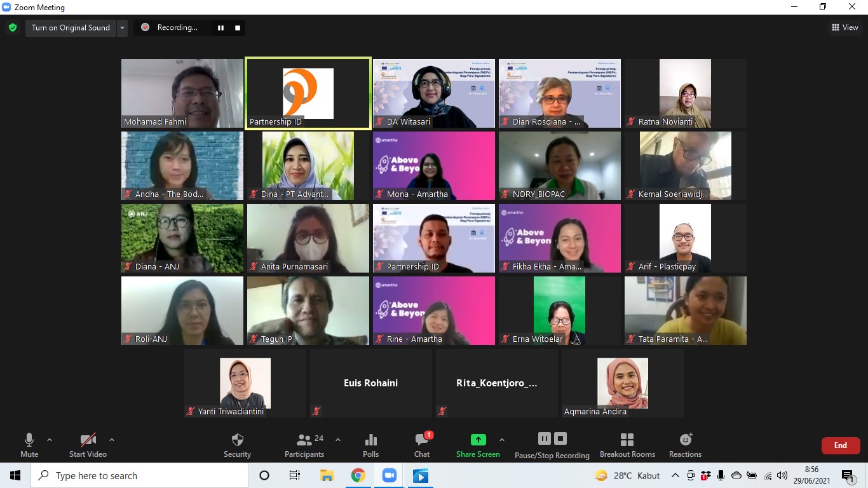Click Turn on Original Sound button
This screenshot has height=488, width=868.
pyautogui.click(x=71, y=27)
